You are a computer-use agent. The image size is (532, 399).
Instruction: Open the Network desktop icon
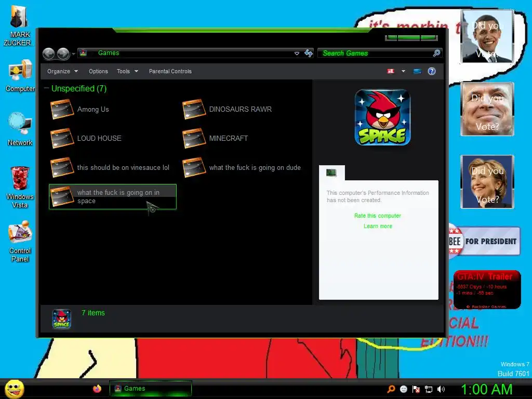tap(20, 129)
